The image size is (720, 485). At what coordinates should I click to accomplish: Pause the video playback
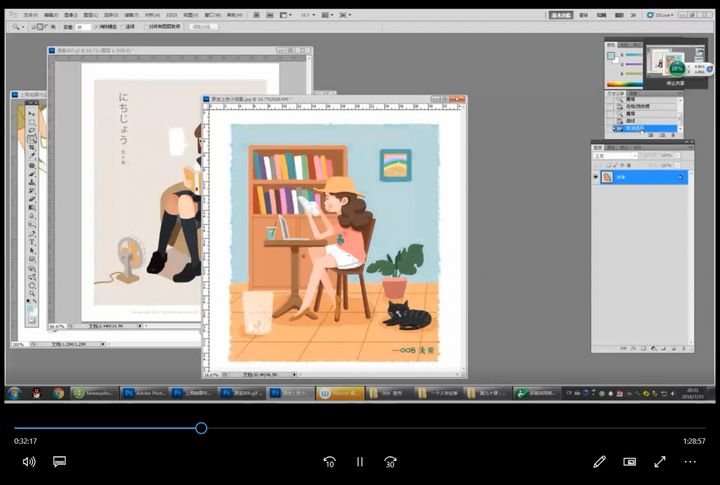coord(360,462)
